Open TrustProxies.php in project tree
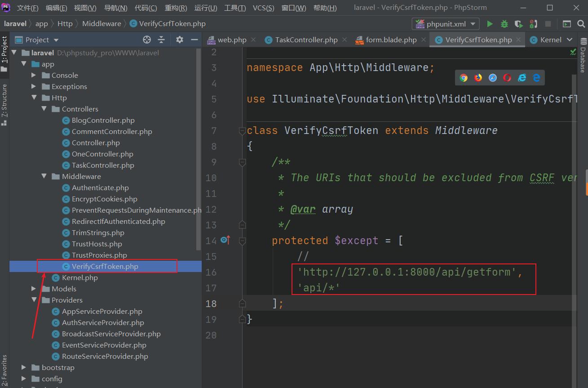 [99, 255]
